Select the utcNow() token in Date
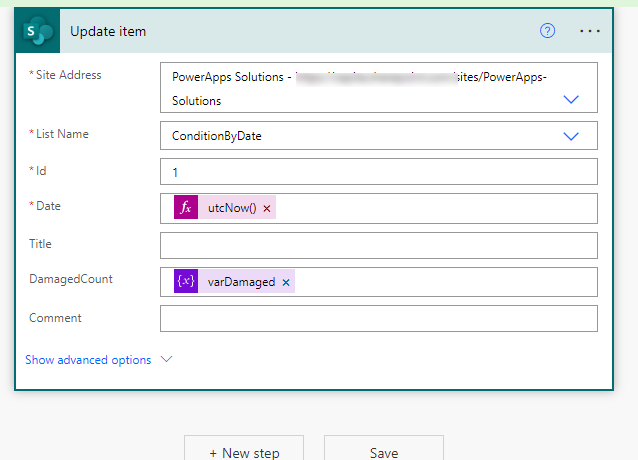The image size is (638, 460). tap(232, 208)
